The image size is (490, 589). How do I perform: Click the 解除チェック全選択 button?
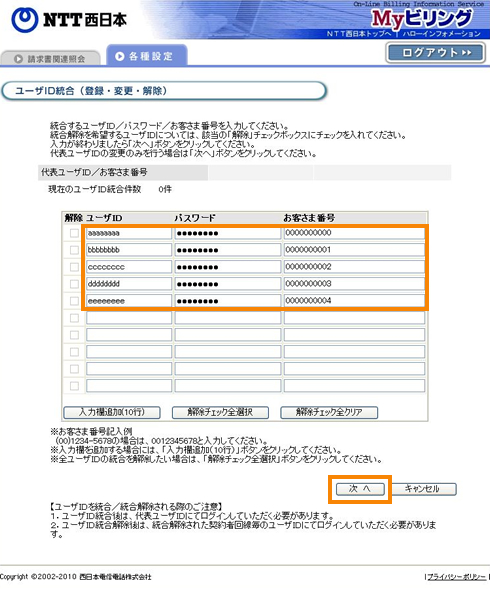(x=220, y=412)
